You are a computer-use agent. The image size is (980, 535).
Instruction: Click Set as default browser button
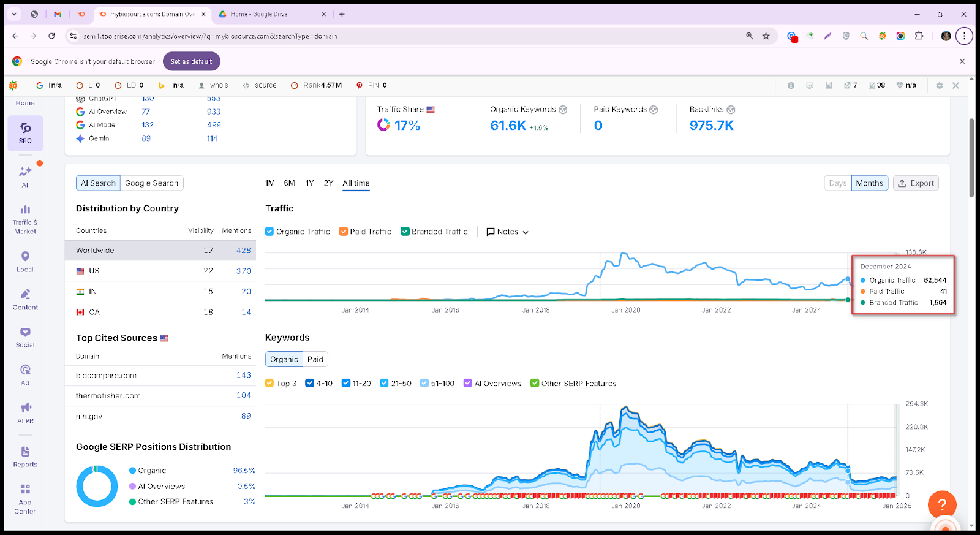[192, 61]
